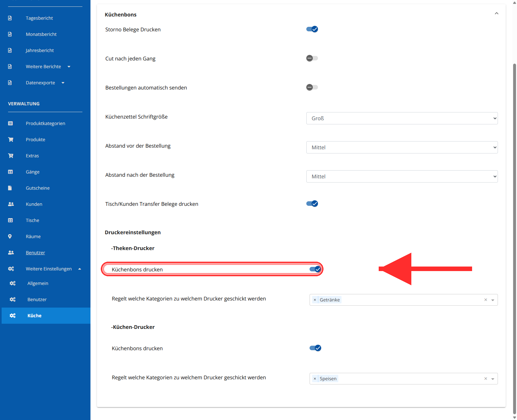Screen dimensions: 517x420
Task: Collapse the Küchenbons section chevron
Action: (x=497, y=14)
